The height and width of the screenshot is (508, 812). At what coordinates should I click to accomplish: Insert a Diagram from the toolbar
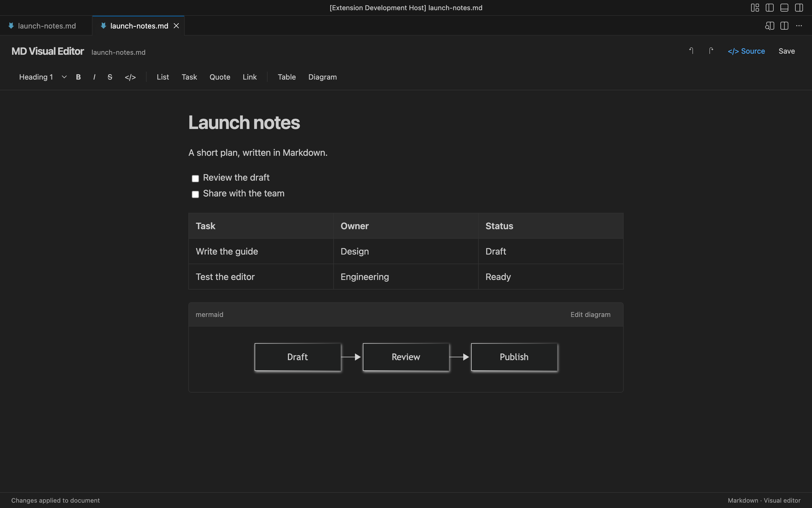click(x=323, y=77)
